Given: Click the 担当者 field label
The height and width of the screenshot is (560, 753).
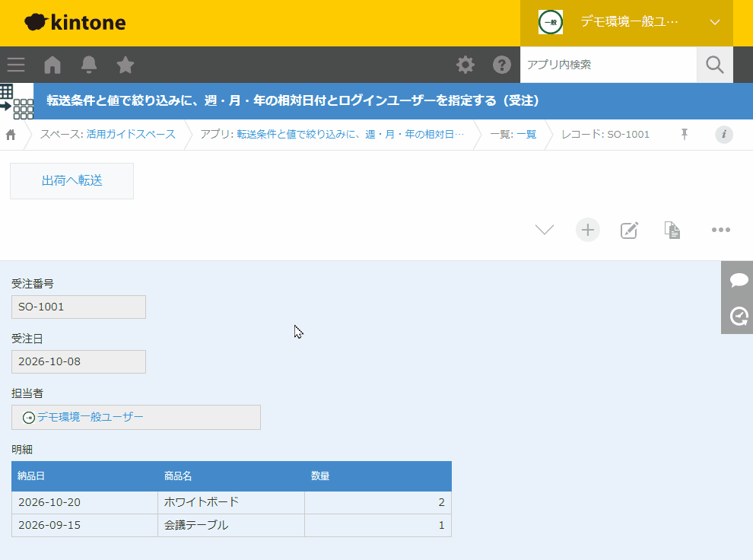Looking at the screenshot, I should point(27,393).
